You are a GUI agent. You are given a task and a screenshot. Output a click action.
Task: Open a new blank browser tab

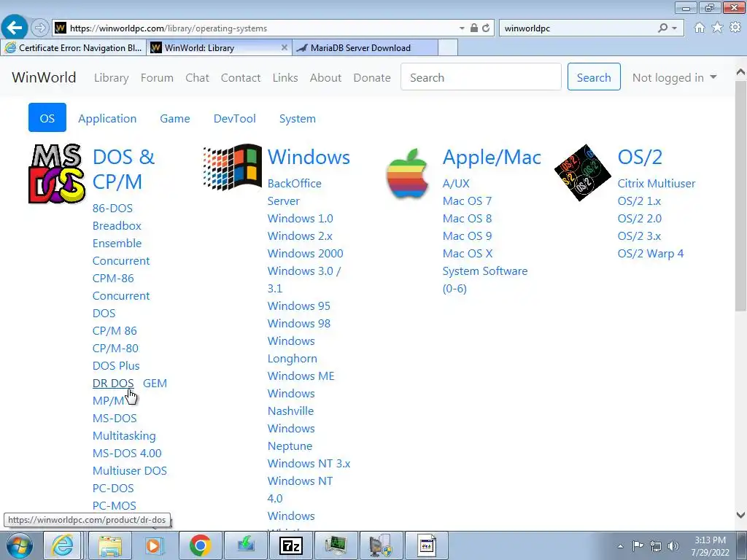pos(448,47)
